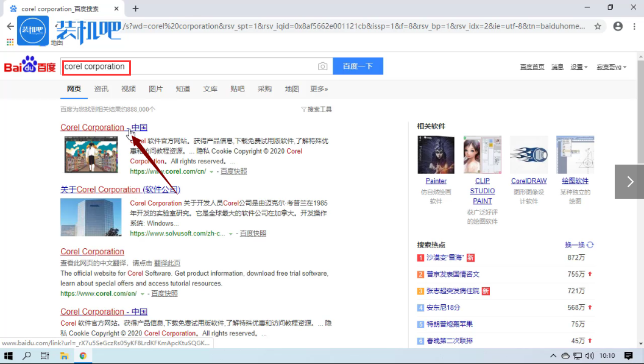The image size is (644, 364).
Task: Expand the 更多 search categories menu
Action: [319, 89]
